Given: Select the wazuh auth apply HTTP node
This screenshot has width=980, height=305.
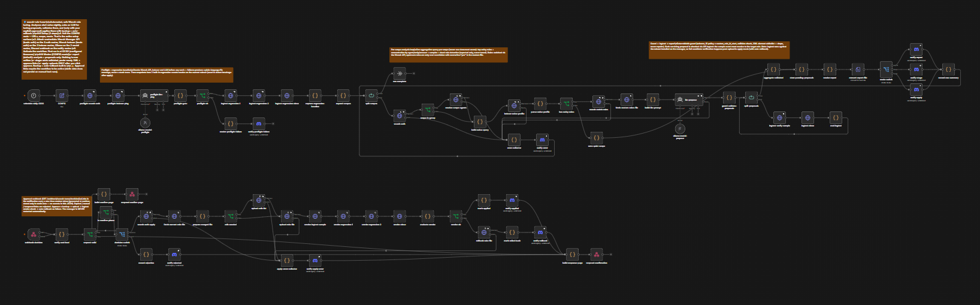Looking at the screenshot, I should (x=146, y=216).
